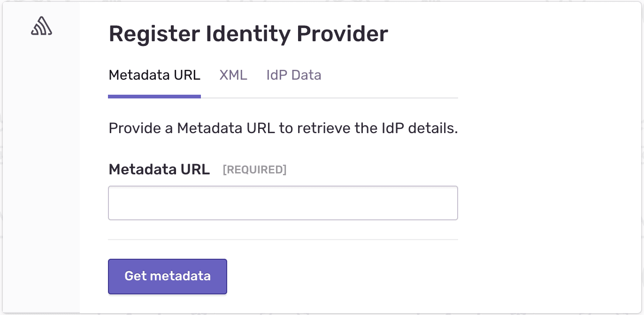This screenshot has height=315, width=644.
Task: Open the IdP Data tab
Action: point(293,75)
